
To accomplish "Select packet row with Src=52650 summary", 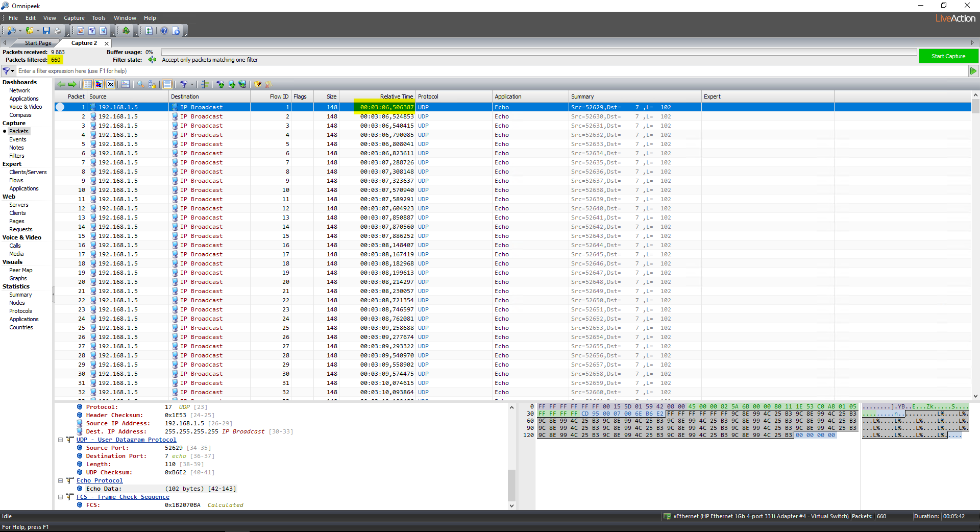I will 512,300.
